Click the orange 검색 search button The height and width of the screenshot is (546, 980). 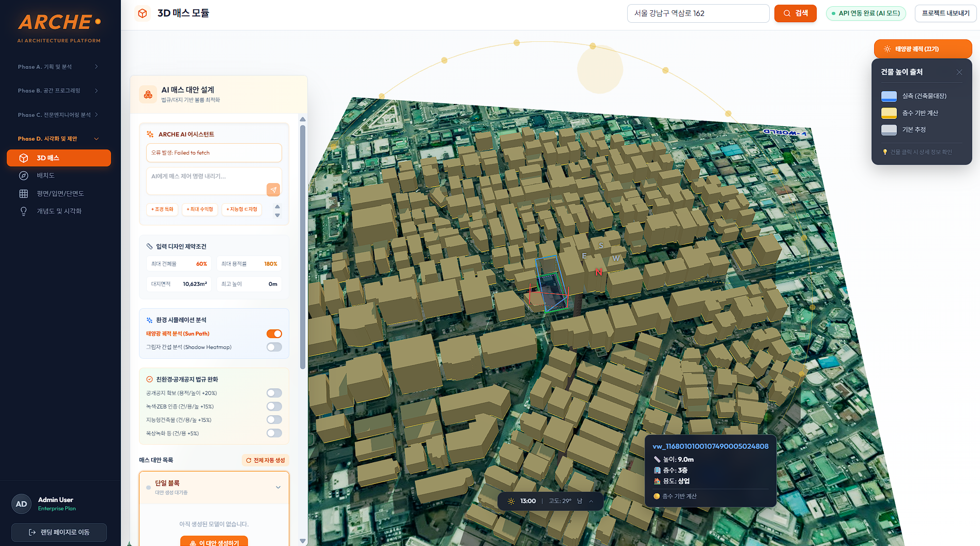pos(796,13)
